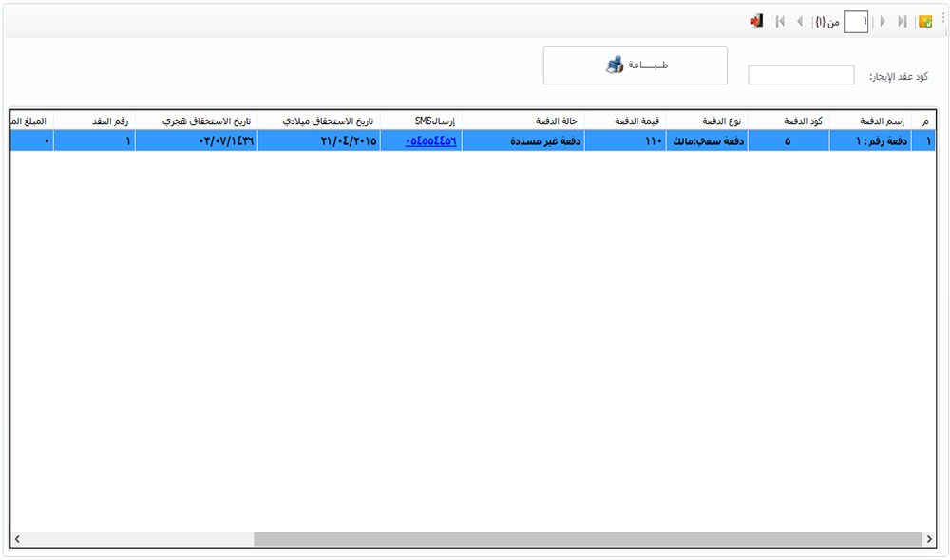Viewport: 950px width, 560px height.
Task: Click the left-pointing arrow with bar navigation icon
Action: [x=780, y=22]
